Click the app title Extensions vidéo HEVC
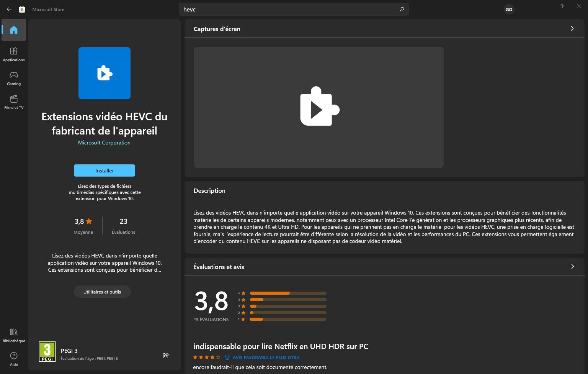The width and height of the screenshot is (588, 374). [105, 123]
